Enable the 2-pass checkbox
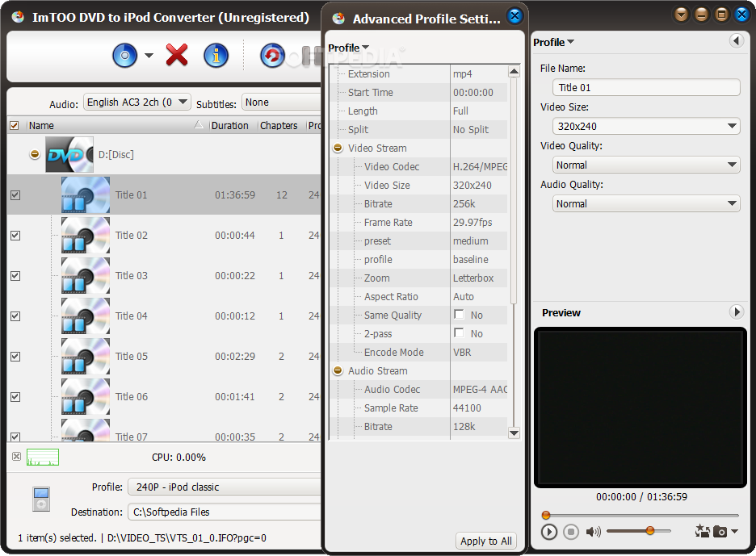756x556 pixels. tap(459, 333)
